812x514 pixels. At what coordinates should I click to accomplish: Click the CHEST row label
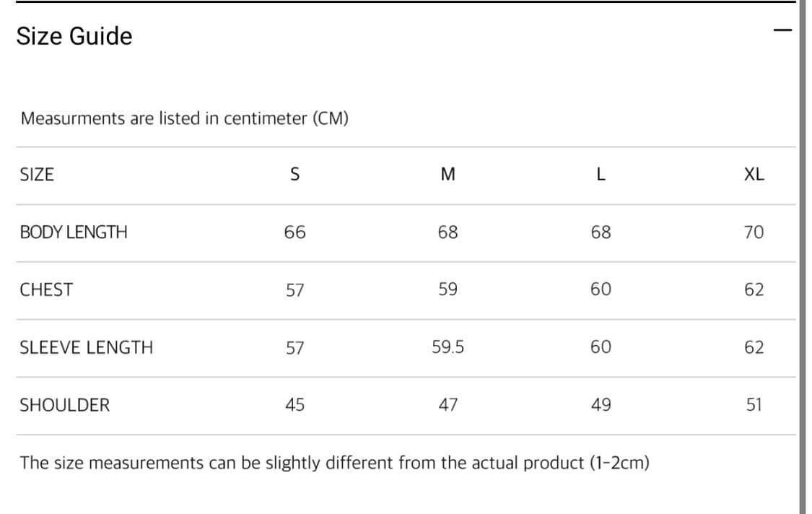[x=46, y=290]
